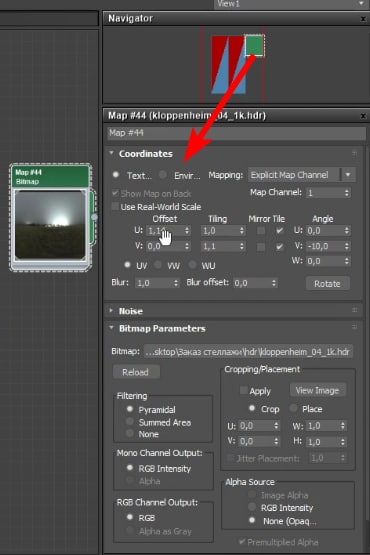Select RGB channel output radio button

(130, 517)
